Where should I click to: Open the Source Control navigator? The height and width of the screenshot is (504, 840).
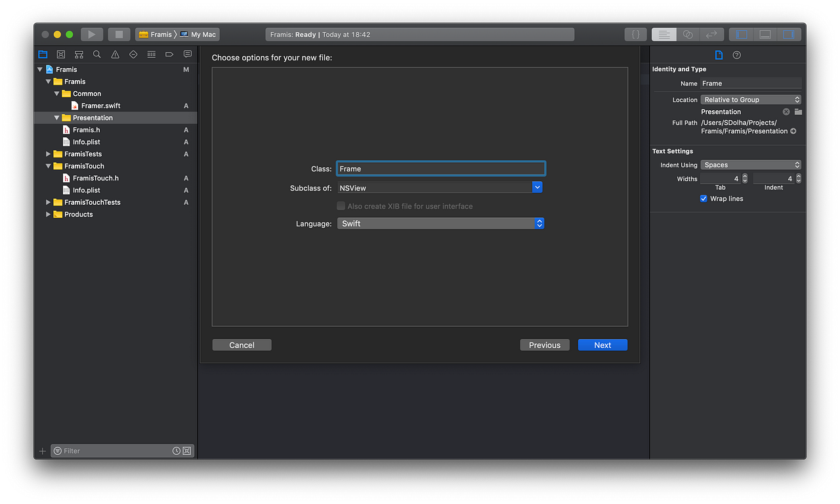pyautogui.click(x=60, y=54)
